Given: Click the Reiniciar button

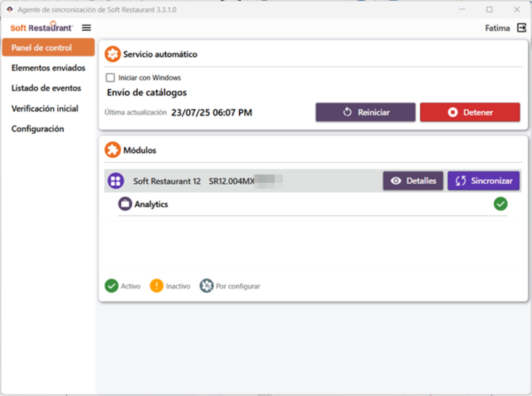Looking at the screenshot, I should click(x=365, y=112).
